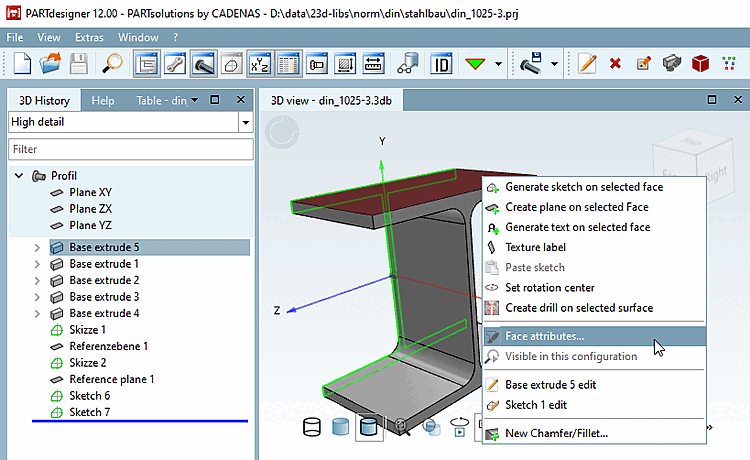
Task: Click the ID toolbar icon
Action: pos(440,63)
